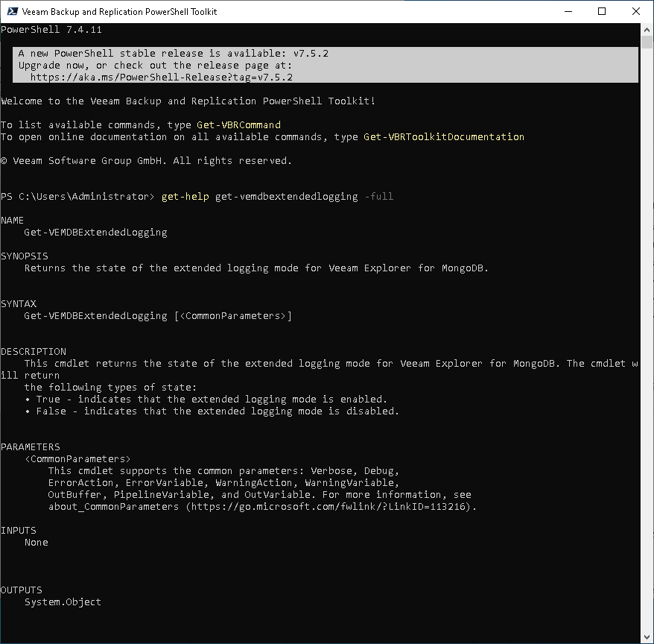Click the INPUTS section heading

click(x=19, y=531)
